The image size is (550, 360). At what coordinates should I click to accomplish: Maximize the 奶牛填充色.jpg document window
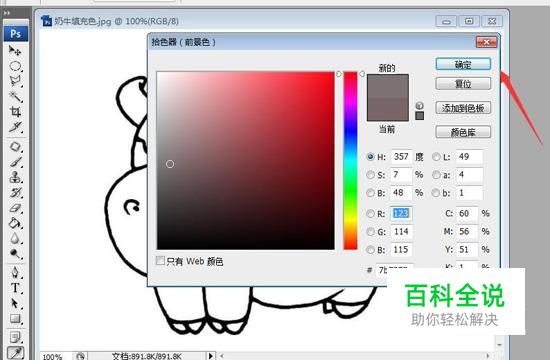click(x=469, y=21)
